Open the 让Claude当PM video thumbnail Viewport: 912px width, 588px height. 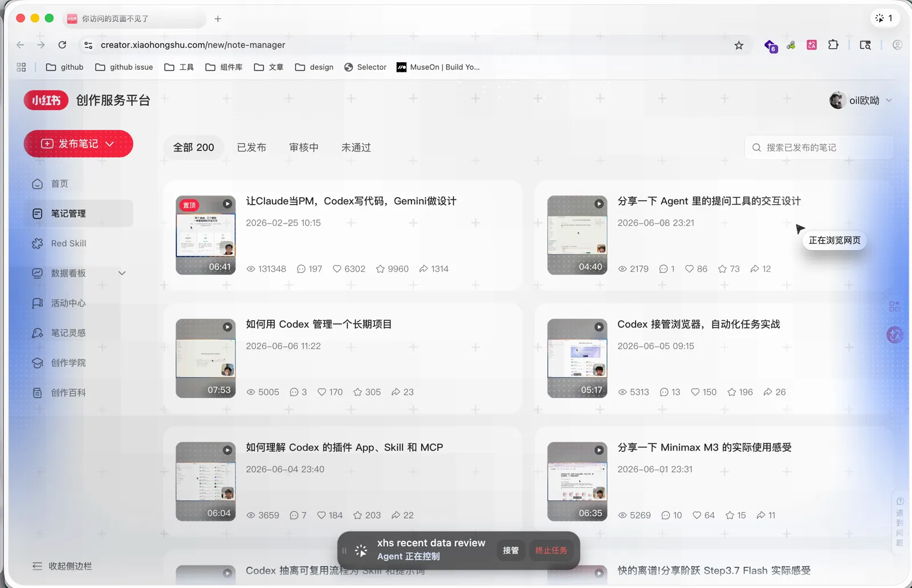pyautogui.click(x=206, y=235)
